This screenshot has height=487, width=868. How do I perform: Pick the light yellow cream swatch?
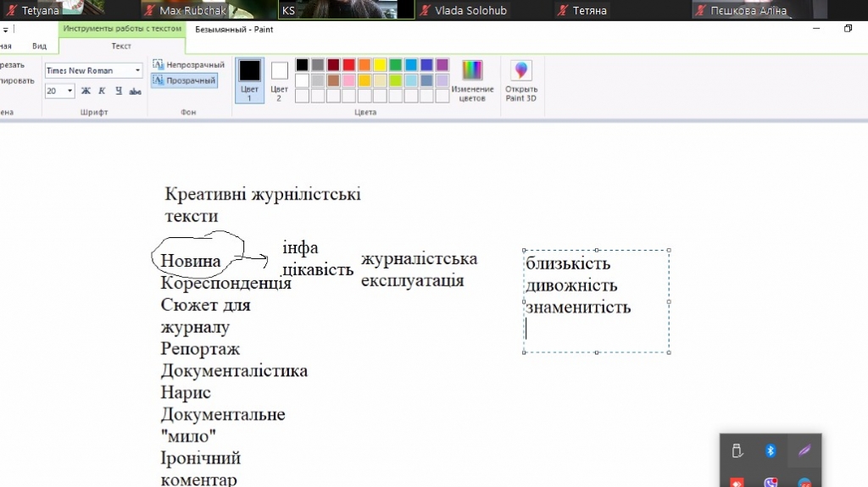(x=380, y=80)
